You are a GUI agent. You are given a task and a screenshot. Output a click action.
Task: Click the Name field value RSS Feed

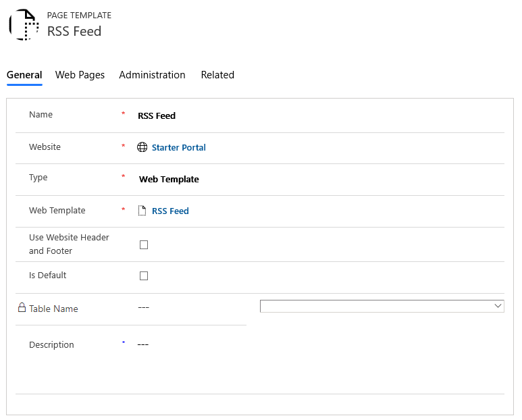tap(157, 116)
